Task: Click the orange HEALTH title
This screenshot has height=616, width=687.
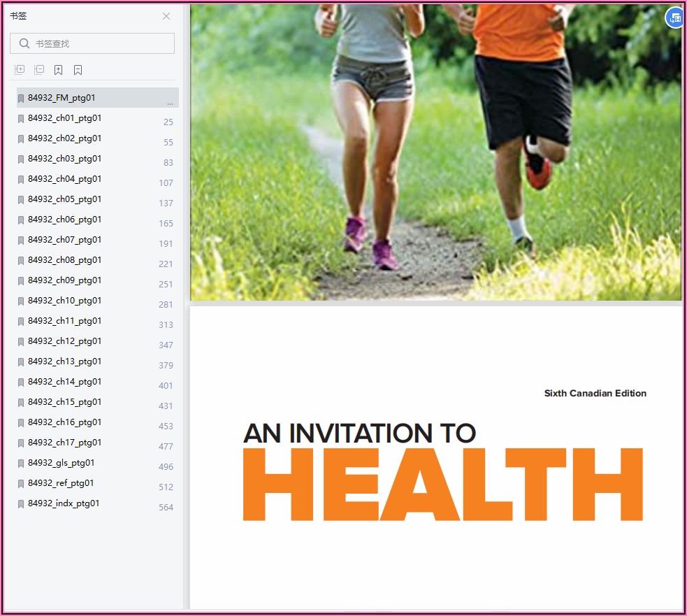Action: point(443,485)
